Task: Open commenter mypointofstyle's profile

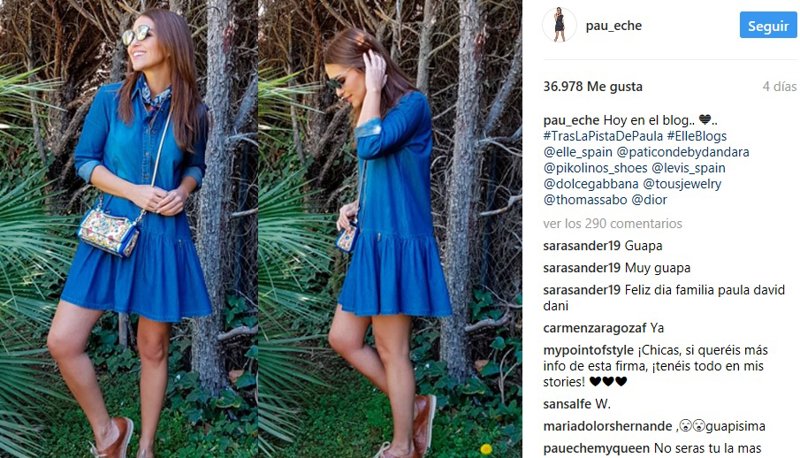Action: (589, 350)
